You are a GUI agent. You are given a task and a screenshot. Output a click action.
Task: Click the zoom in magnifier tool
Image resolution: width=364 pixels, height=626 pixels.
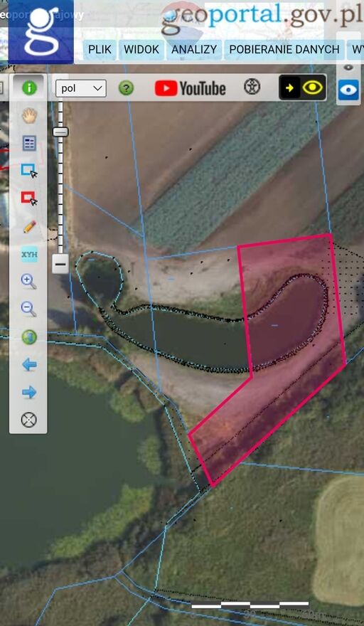click(28, 282)
